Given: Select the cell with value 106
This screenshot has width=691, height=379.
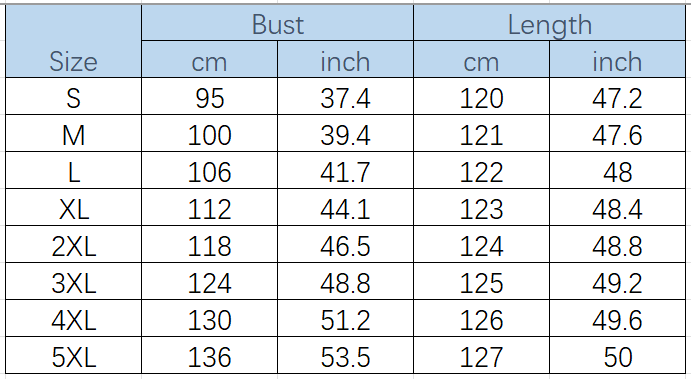Looking at the screenshot, I should coord(209,171).
